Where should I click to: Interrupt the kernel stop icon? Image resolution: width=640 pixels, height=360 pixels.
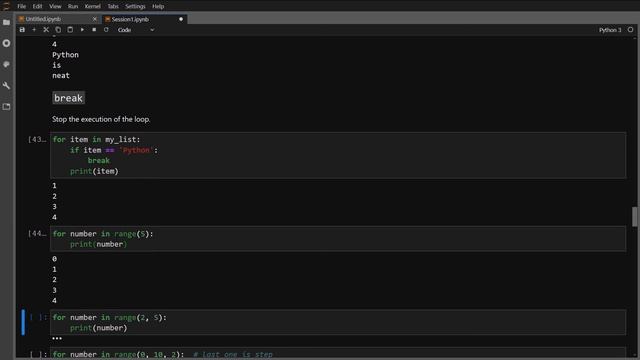[94, 30]
